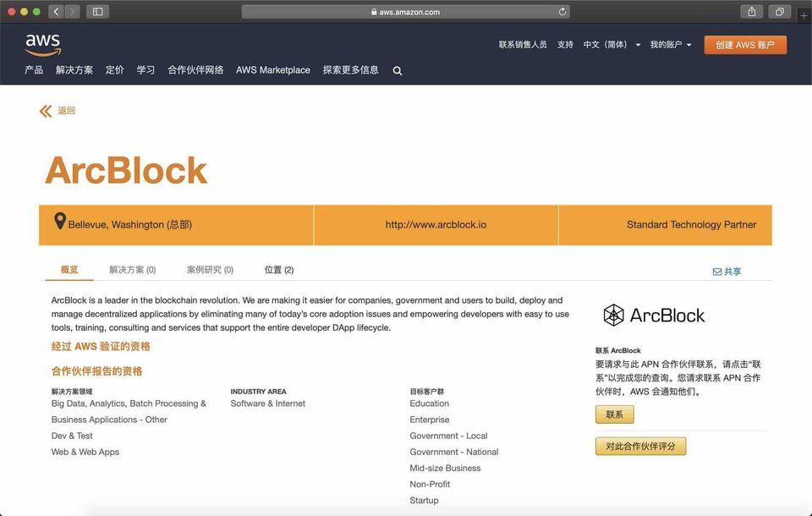The height and width of the screenshot is (516, 812).
Task: Open the Safari share sheet icon
Action: pyautogui.click(x=752, y=11)
